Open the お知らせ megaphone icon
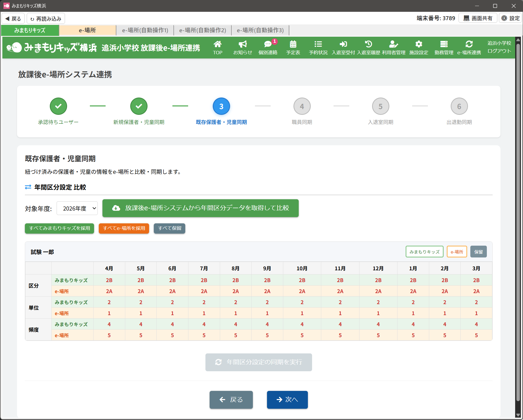 point(243,47)
